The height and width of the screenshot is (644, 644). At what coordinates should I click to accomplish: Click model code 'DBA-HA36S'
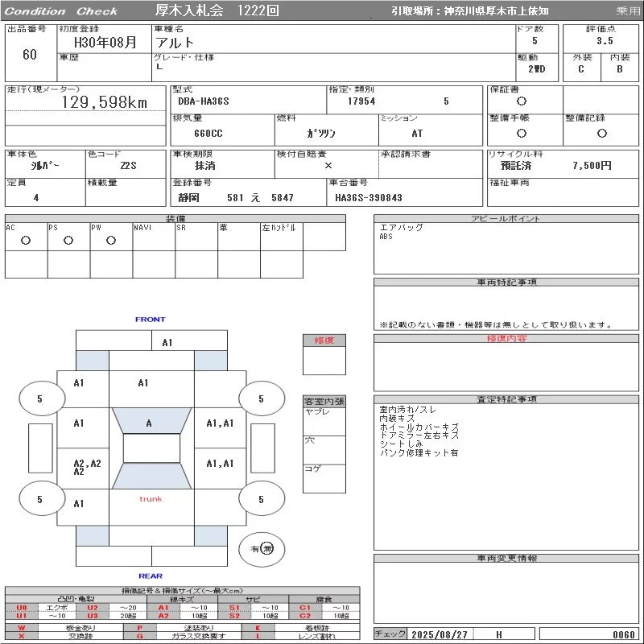(x=204, y=101)
